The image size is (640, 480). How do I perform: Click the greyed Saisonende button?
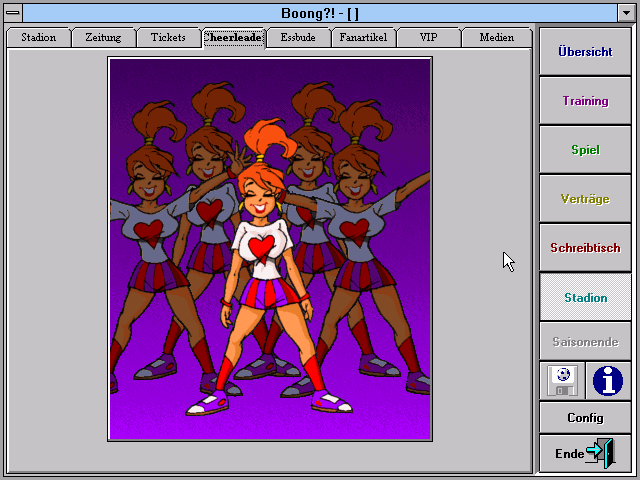pyautogui.click(x=585, y=342)
